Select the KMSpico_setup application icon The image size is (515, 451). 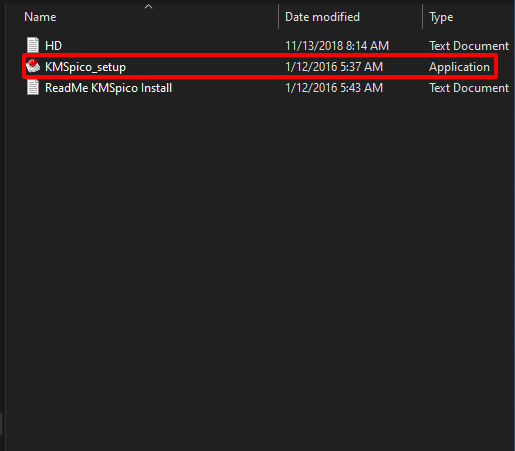point(33,66)
